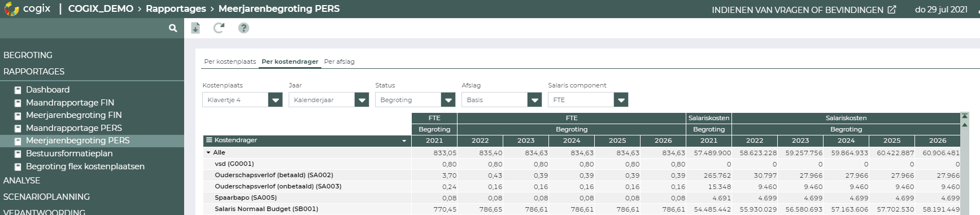
Task: Click the Ouderschapsverlof (betaald) (SA002) row
Action: tap(274, 175)
